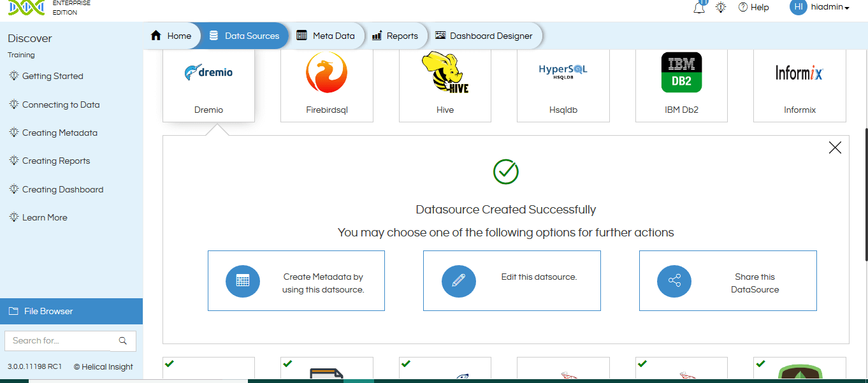The width and height of the screenshot is (868, 383).
Task: Go to the Home tab
Action: click(x=171, y=36)
